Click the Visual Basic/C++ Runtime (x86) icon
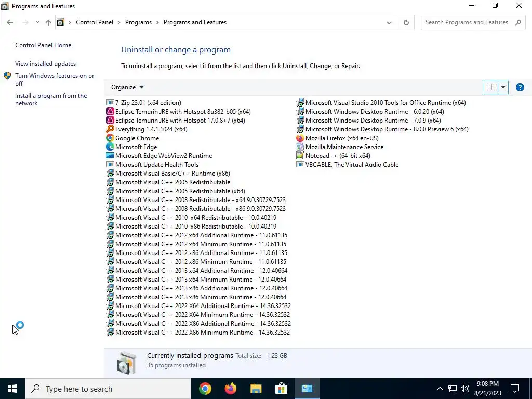This screenshot has height=399, width=532. (x=110, y=173)
